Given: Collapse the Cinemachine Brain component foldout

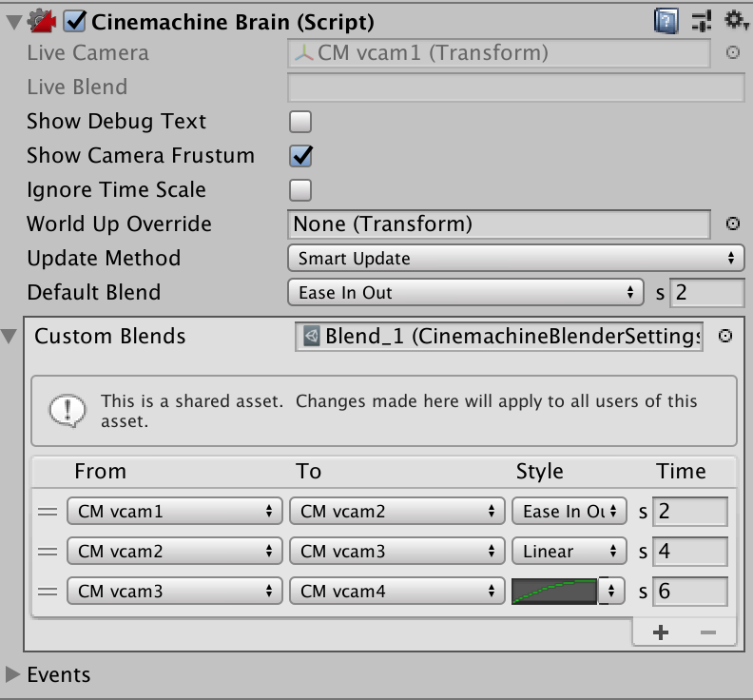Looking at the screenshot, I should (12, 21).
